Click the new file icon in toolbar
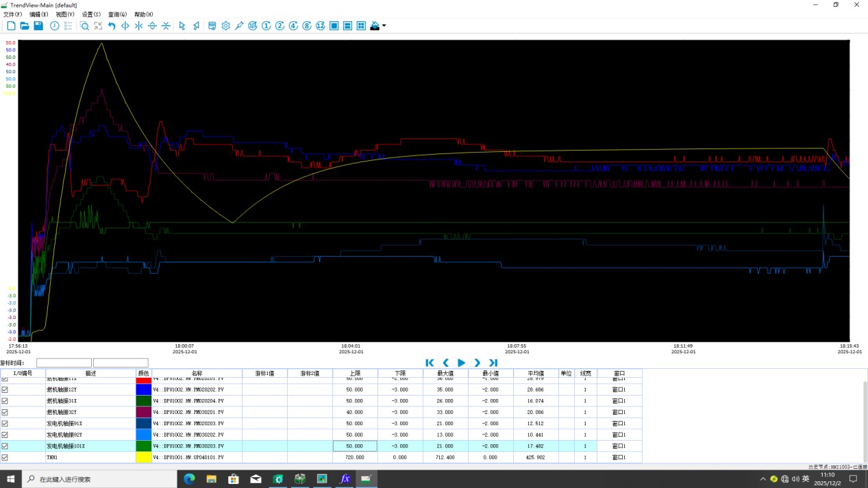Image resolution: width=868 pixels, height=488 pixels. [x=11, y=26]
